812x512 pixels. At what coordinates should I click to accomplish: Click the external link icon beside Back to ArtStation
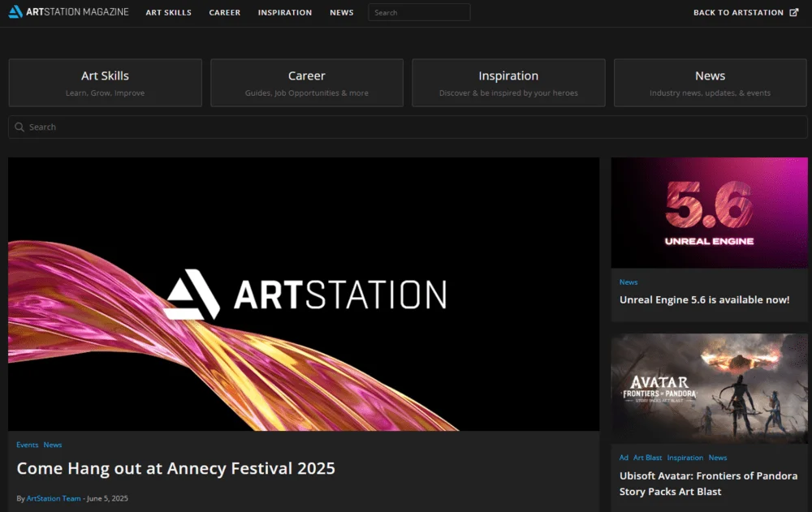coord(794,12)
